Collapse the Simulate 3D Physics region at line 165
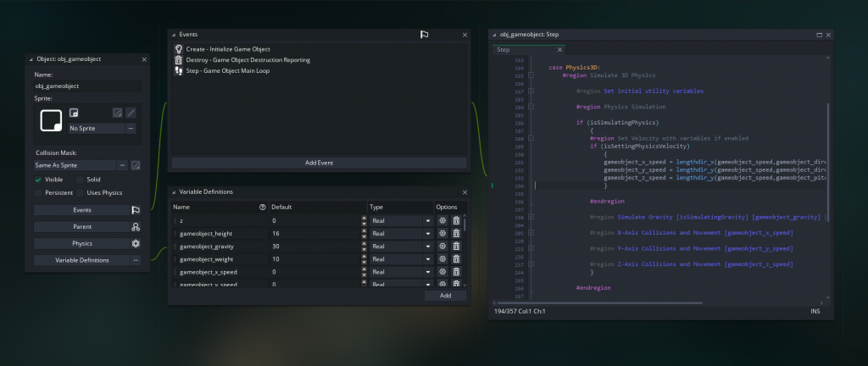 [x=531, y=75]
